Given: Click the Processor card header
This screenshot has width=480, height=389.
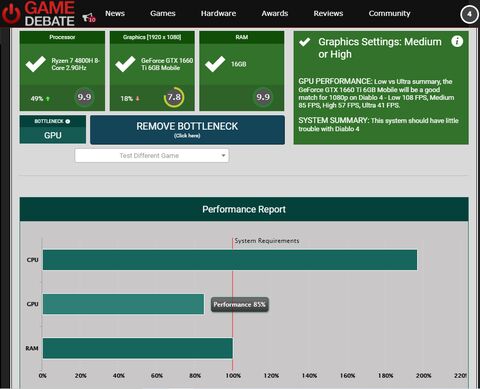Looking at the screenshot, I should click(x=62, y=37).
